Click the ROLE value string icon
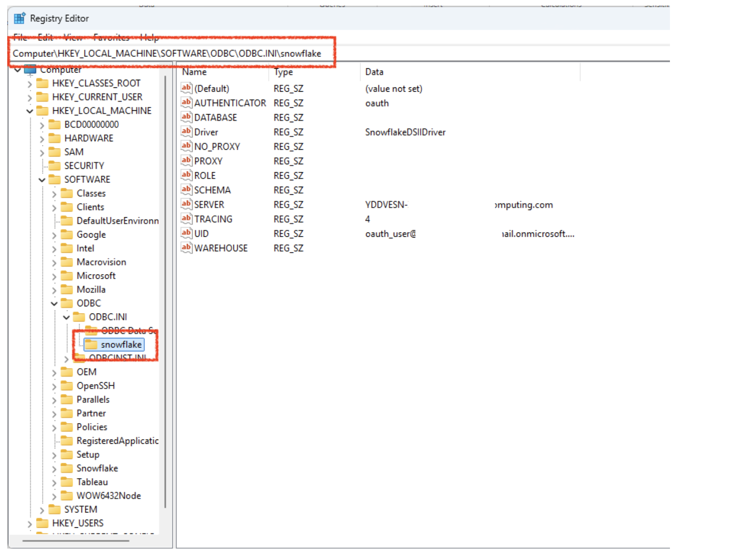This screenshot has width=734, height=560. tap(186, 175)
